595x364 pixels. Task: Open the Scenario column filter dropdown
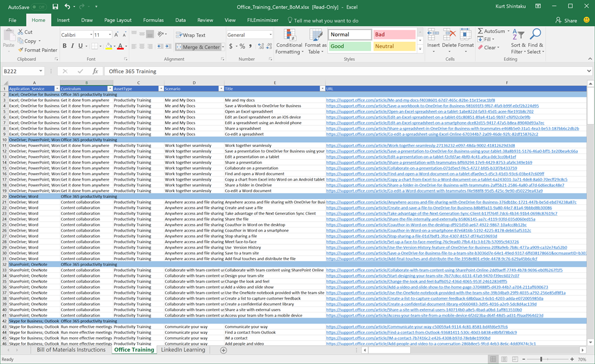[x=220, y=89]
